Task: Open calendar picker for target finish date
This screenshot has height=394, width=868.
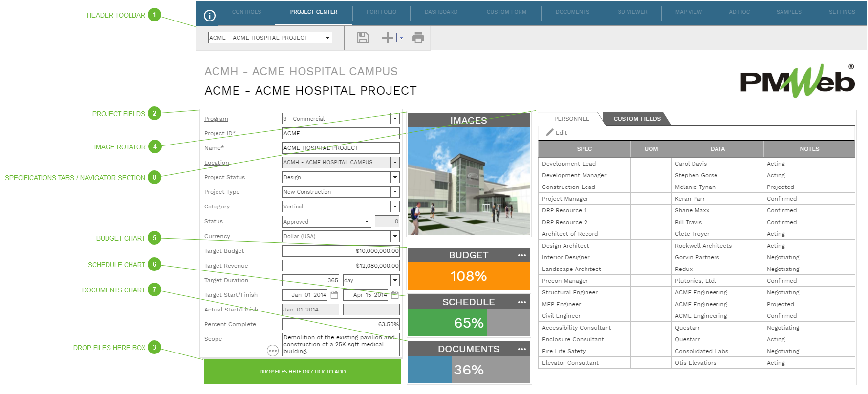Action: coord(395,295)
